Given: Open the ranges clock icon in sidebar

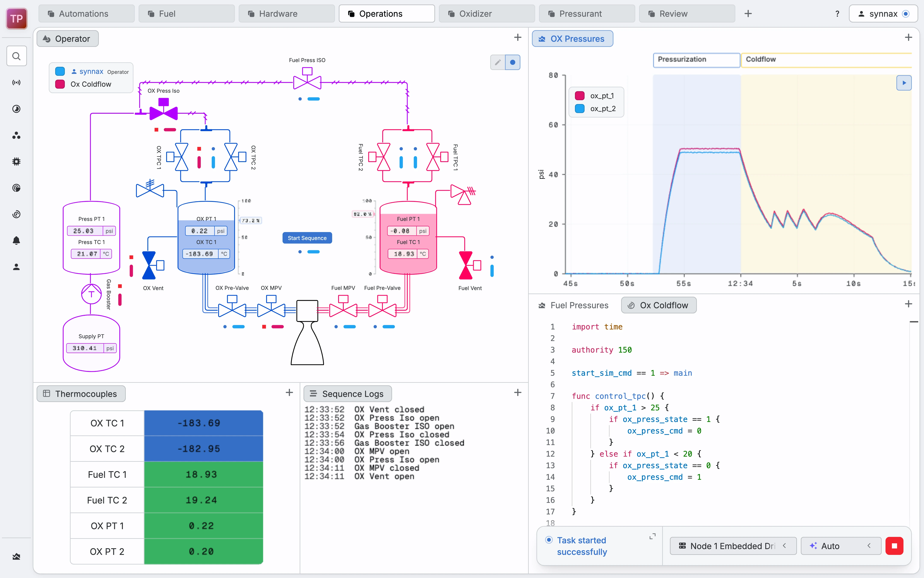Looking at the screenshot, I should coord(16,109).
